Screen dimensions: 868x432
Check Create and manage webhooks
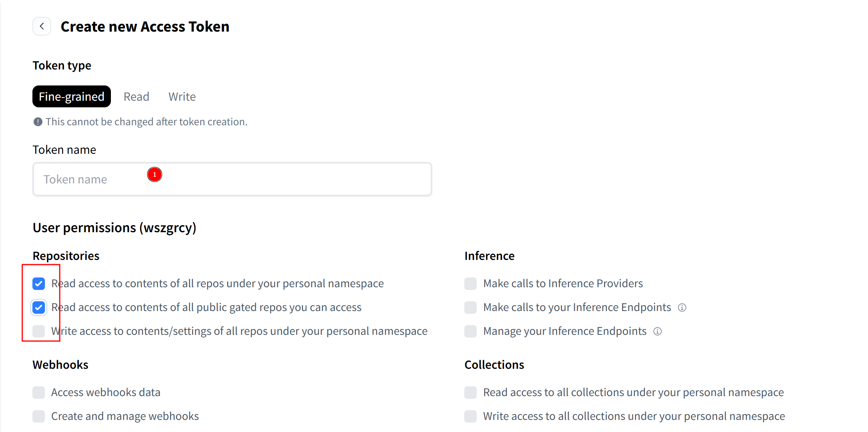(x=39, y=416)
